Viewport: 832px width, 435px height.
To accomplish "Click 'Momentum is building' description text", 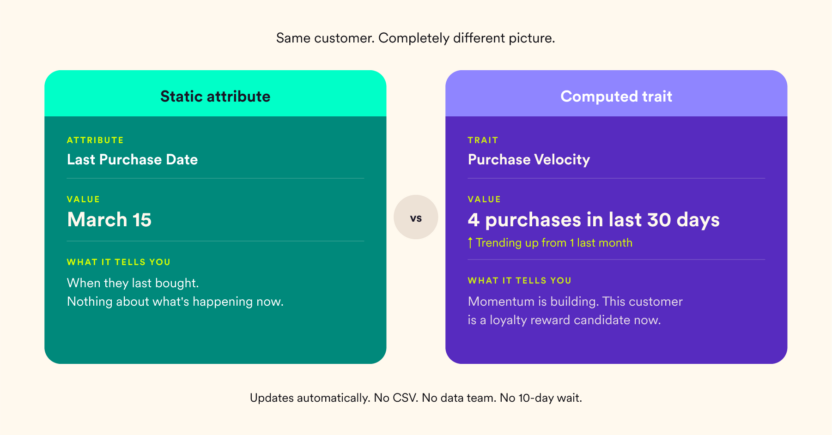I will (x=575, y=311).
